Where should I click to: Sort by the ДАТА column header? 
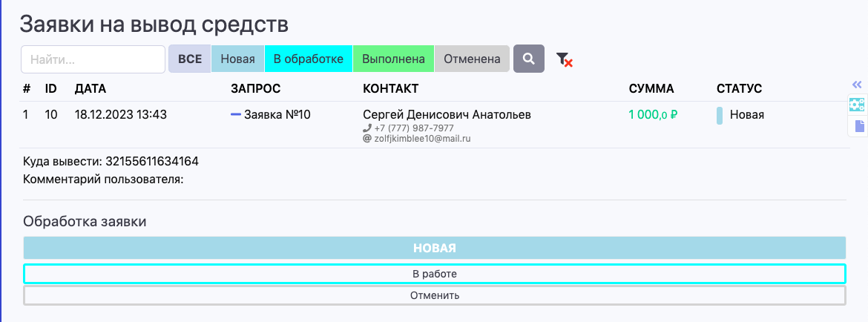pyautogui.click(x=91, y=89)
